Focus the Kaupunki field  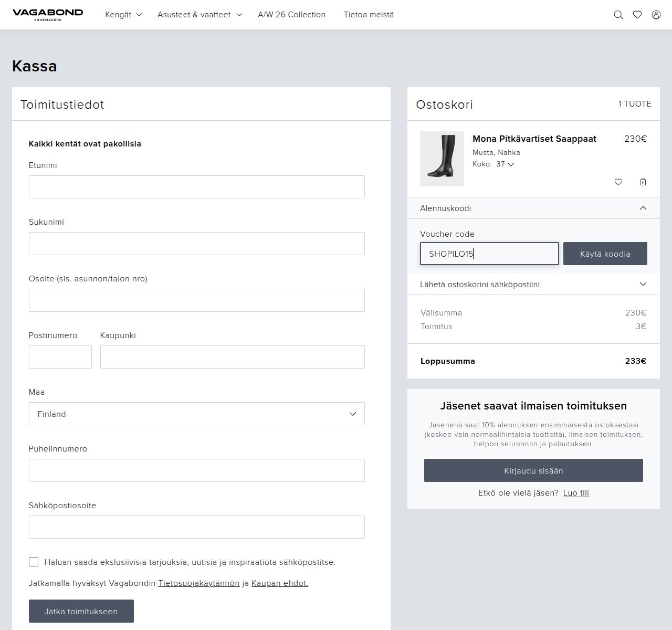click(233, 357)
